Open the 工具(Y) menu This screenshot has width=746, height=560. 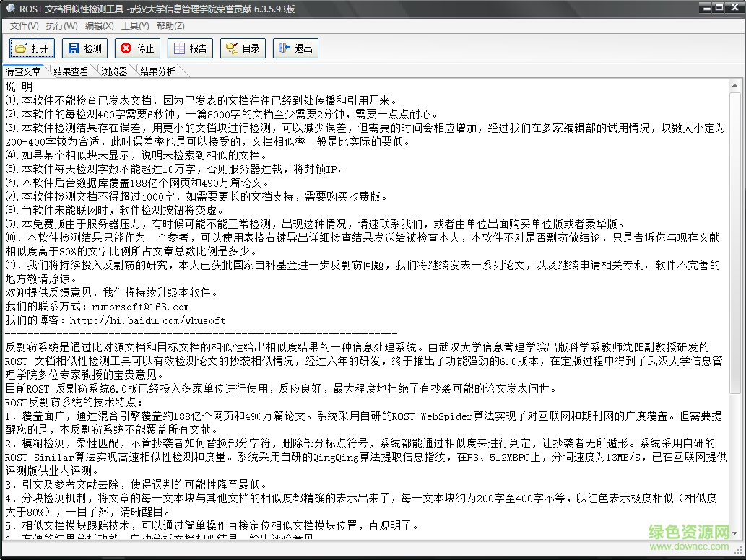(x=134, y=25)
